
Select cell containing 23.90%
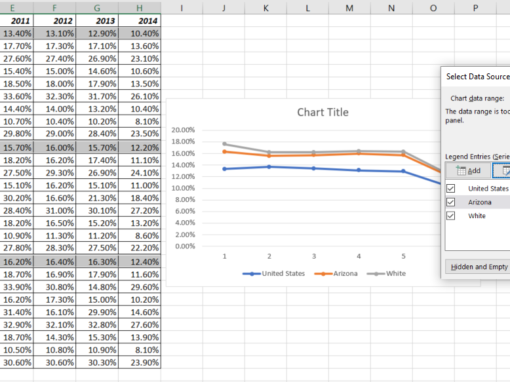[x=140, y=362]
